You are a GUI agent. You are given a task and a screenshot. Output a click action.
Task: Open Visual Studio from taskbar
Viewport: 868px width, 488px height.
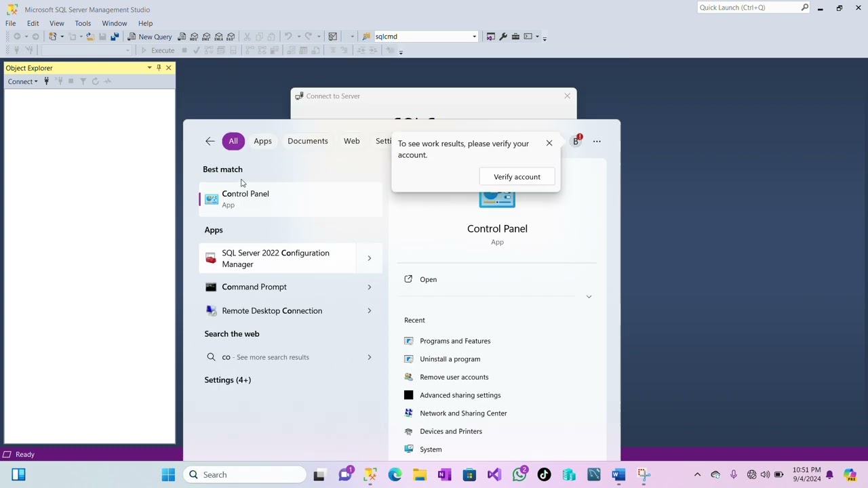[x=494, y=474]
